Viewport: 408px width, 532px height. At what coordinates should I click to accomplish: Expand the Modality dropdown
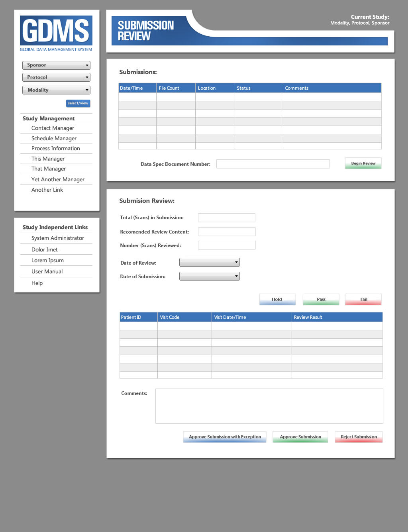click(x=56, y=90)
